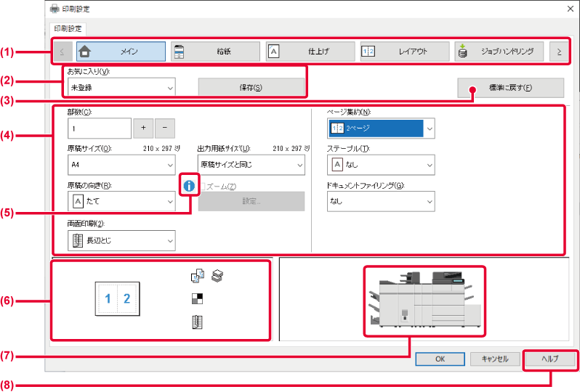580x392 pixels.
Task: Select the 印刷設定 tab label
Action: click(68, 28)
